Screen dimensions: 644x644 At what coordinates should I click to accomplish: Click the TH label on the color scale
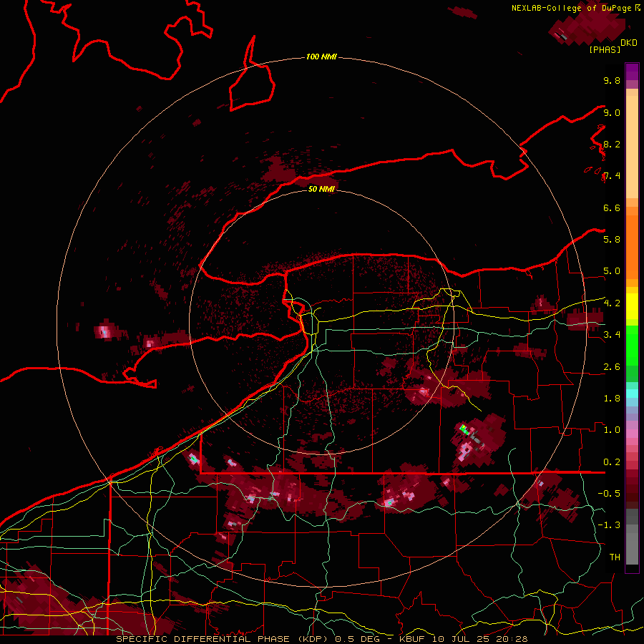[x=615, y=557]
